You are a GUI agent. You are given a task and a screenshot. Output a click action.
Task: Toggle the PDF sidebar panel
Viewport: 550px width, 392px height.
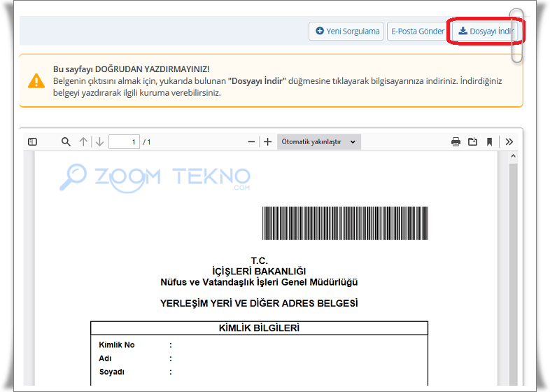[32, 142]
